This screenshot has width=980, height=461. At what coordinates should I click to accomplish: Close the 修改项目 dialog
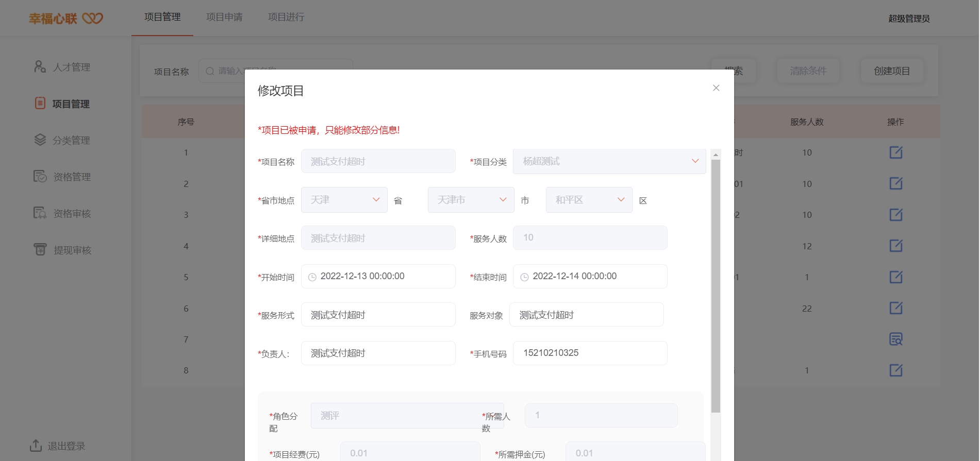click(x=716, y=88)
